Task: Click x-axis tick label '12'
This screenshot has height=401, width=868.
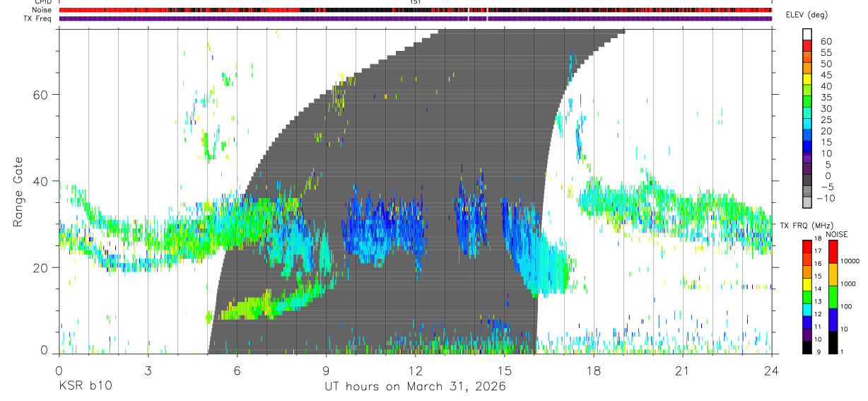Action: 415,371
